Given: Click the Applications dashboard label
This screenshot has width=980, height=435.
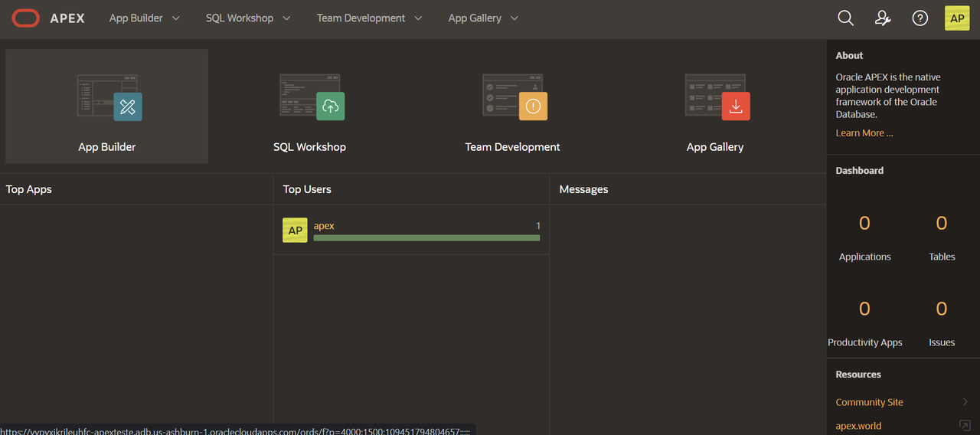Looking at the screenshot, I should [x=865, y=257].
